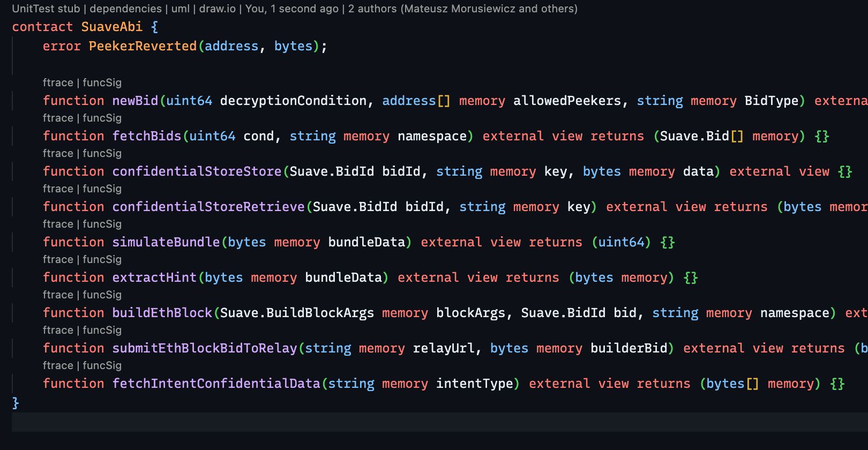The width and height of the screenshot is (868, 450).
Task: Click the fetchBids function name
Action: coord(147,136)
